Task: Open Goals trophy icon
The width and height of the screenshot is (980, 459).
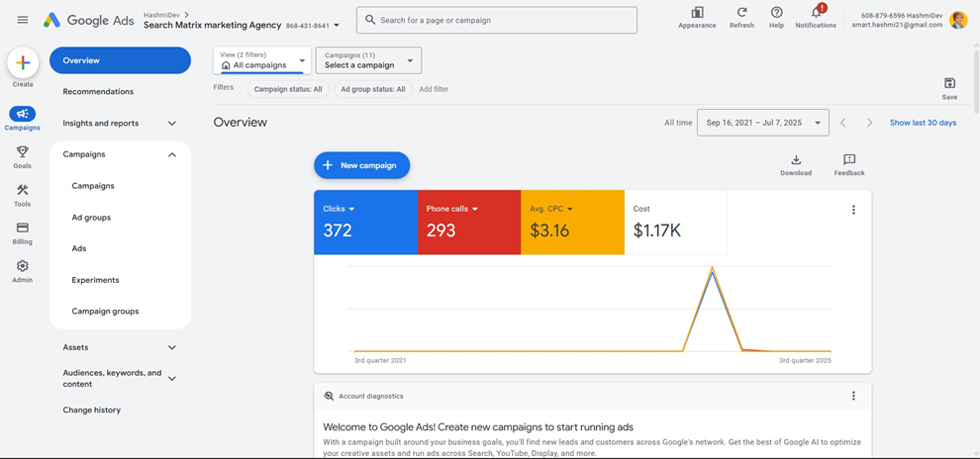Action: coord(23,151)
